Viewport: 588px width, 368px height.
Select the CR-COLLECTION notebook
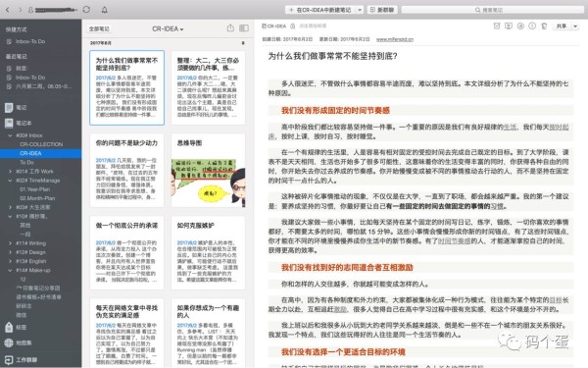41,144
